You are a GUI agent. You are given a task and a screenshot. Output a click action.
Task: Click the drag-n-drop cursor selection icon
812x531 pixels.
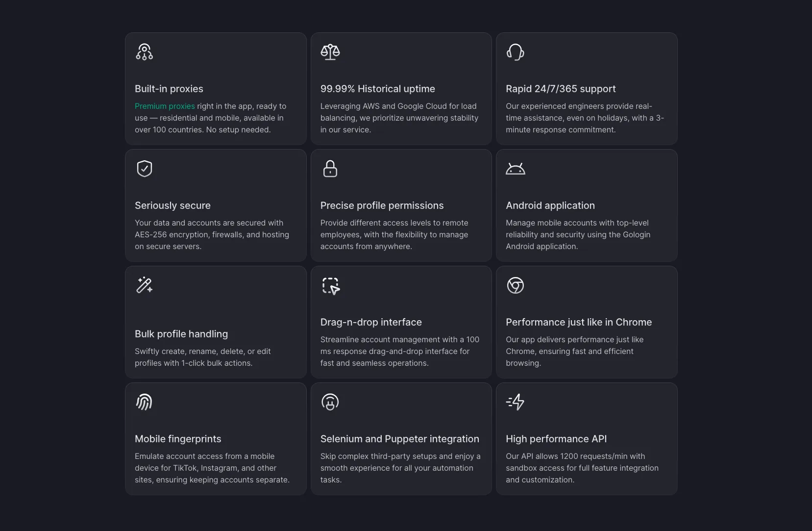tap(331, 286)
